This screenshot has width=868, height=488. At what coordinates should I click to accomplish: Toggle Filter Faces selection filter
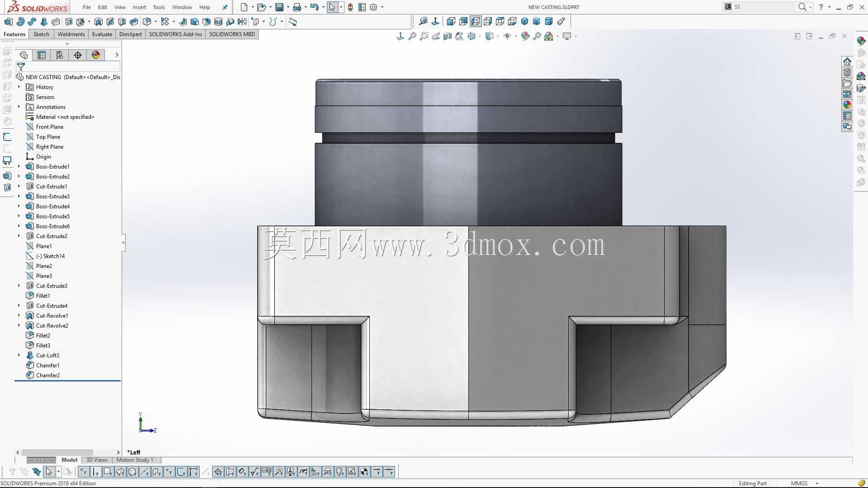(x=108, y=472)
